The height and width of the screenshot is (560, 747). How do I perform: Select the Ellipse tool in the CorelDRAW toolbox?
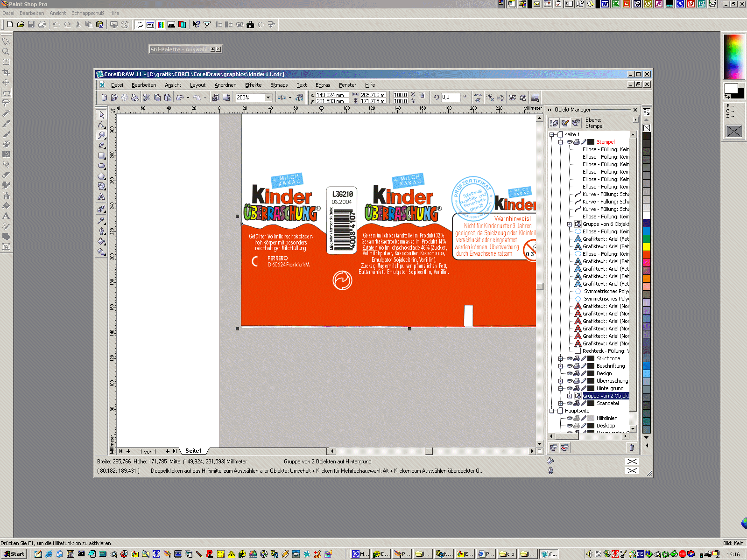[x=101, y=166]
